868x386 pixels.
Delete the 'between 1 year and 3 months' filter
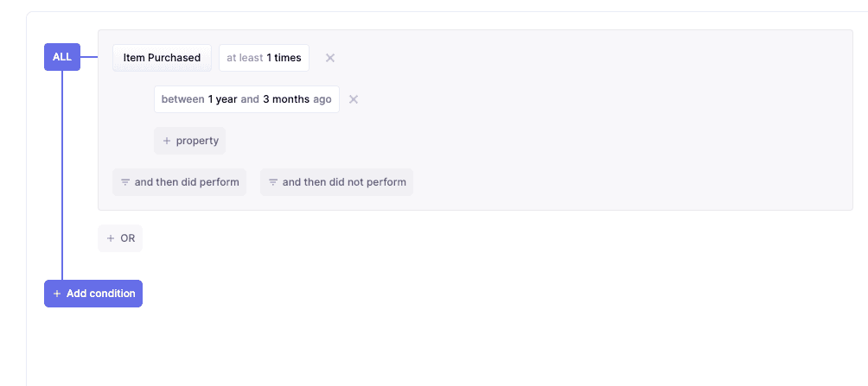(x=354, y=99)
